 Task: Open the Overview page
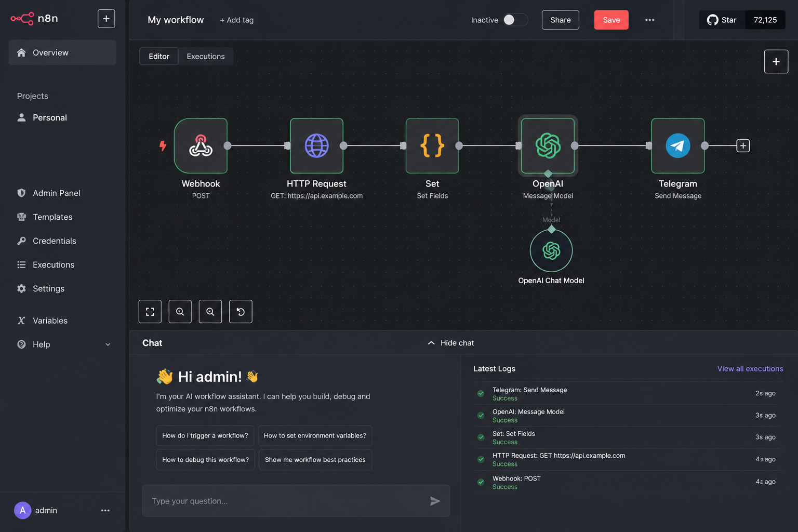tap(62, 52)
